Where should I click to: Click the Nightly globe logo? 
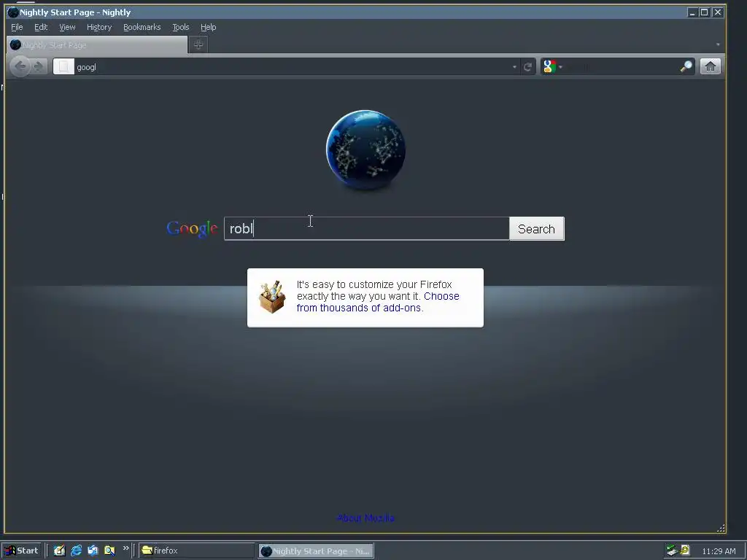click(x=366, y=150)
